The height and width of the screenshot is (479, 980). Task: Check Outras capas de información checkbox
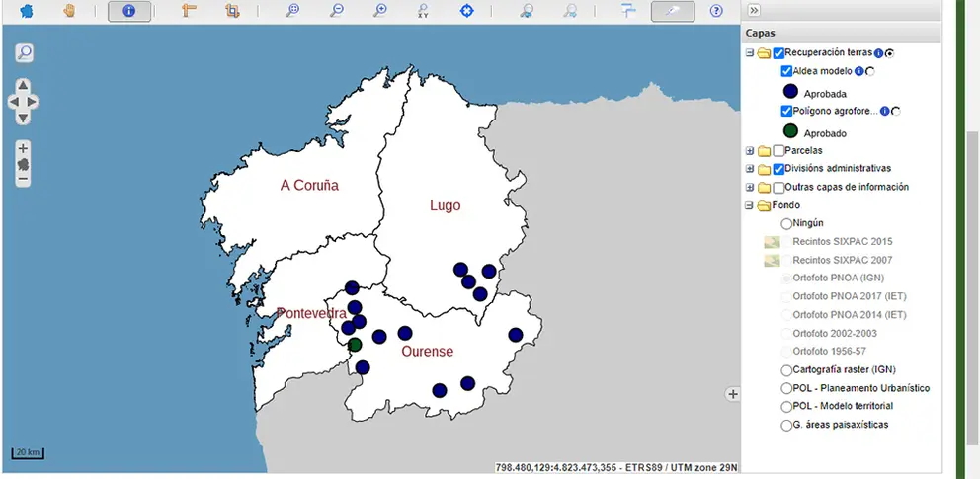(x=778, y=188)
